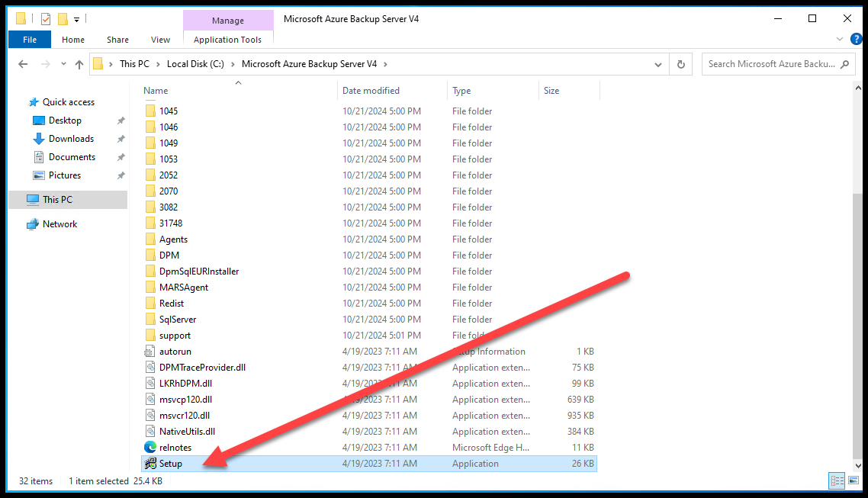Click New Folder icon in Quick Access Toolbar

coord(63,19)
